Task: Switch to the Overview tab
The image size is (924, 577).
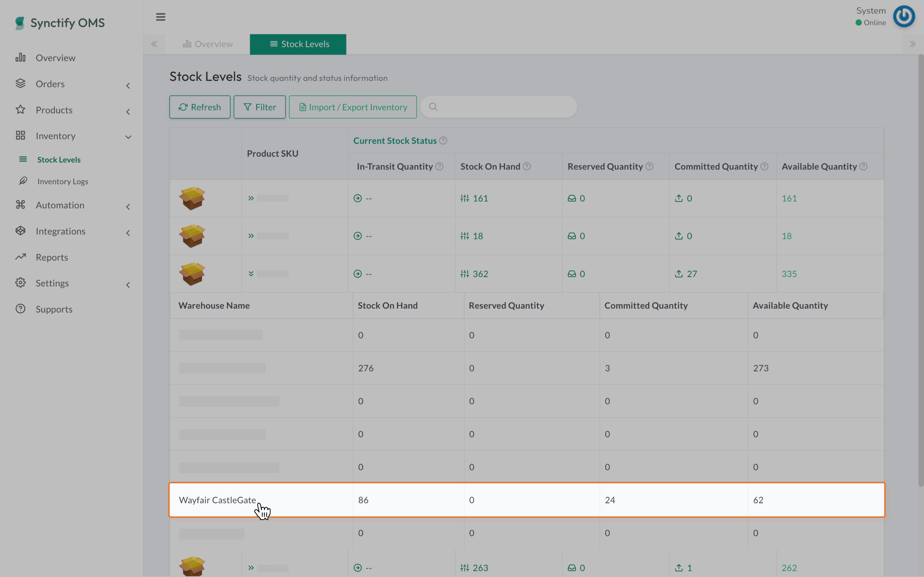Action: [208, 44]
